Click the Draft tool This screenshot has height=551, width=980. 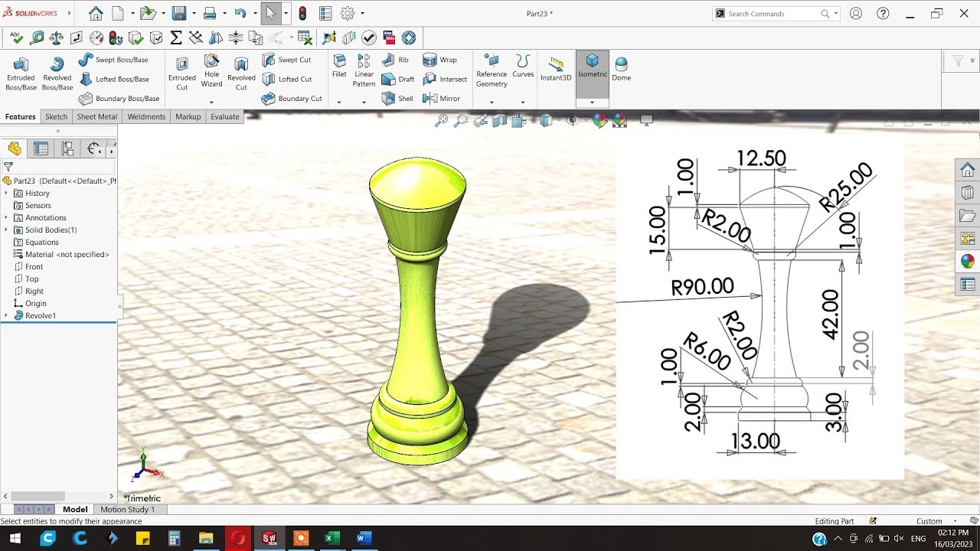[x=398, y=79]
